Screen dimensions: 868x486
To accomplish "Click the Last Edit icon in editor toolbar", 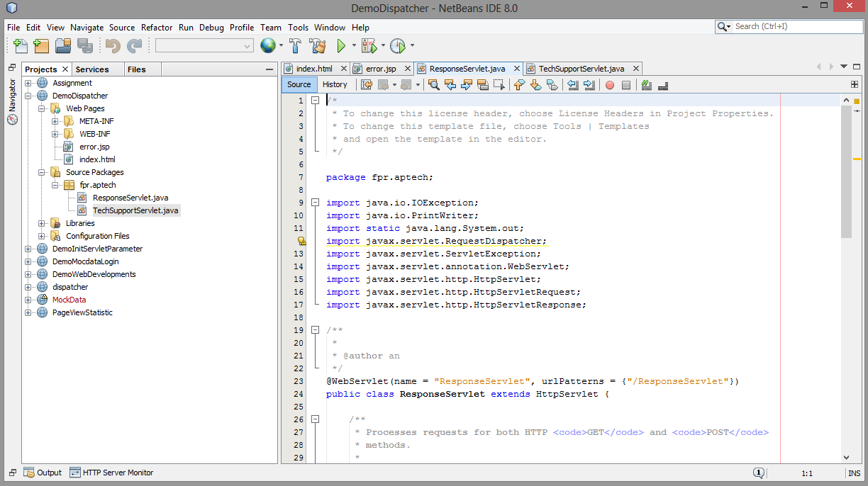I will point(367,85).
